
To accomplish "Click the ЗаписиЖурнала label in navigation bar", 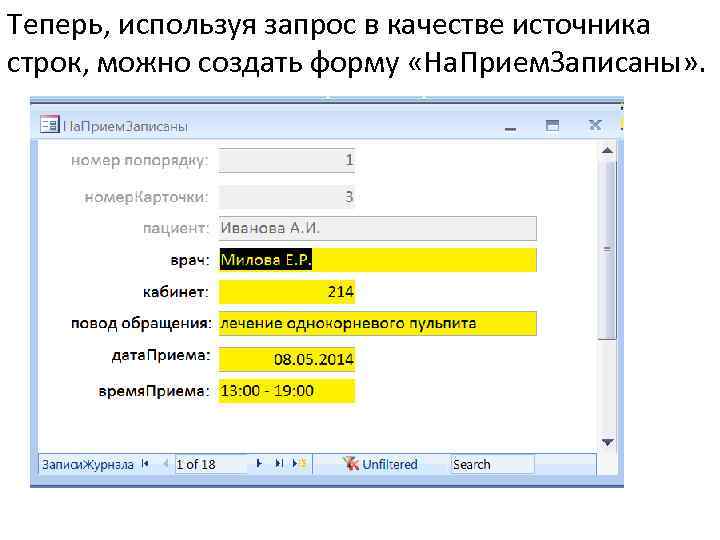I will pos(88,465).
